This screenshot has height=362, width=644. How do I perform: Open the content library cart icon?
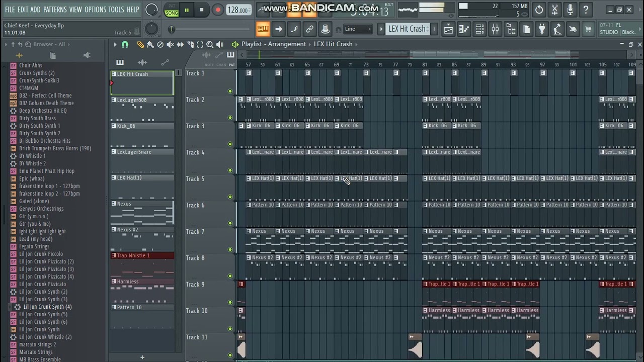point(588,29)
